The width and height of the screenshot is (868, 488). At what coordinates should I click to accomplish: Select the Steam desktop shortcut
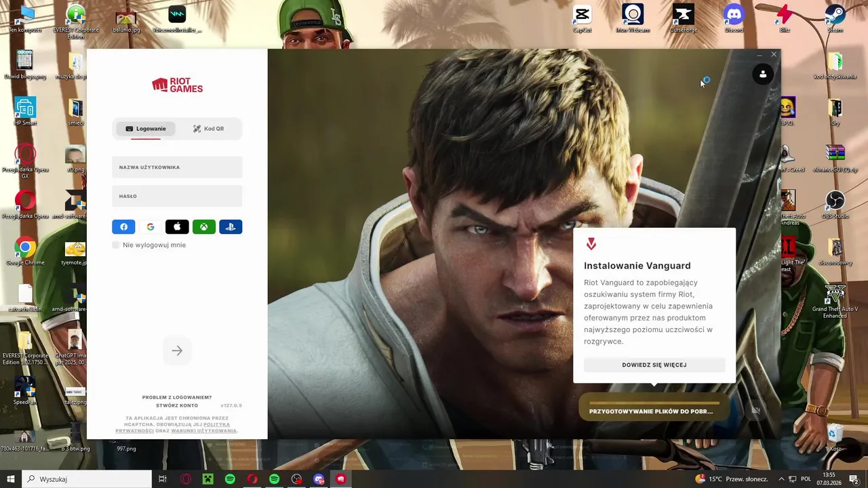pos(835,19)
